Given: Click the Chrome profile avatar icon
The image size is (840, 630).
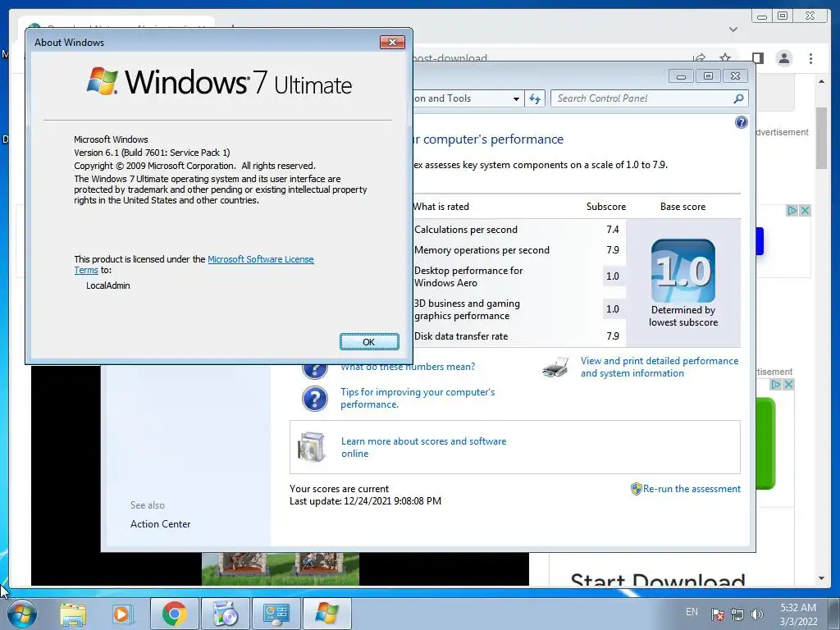Looking at the screenshot, I should coord(784,58).
